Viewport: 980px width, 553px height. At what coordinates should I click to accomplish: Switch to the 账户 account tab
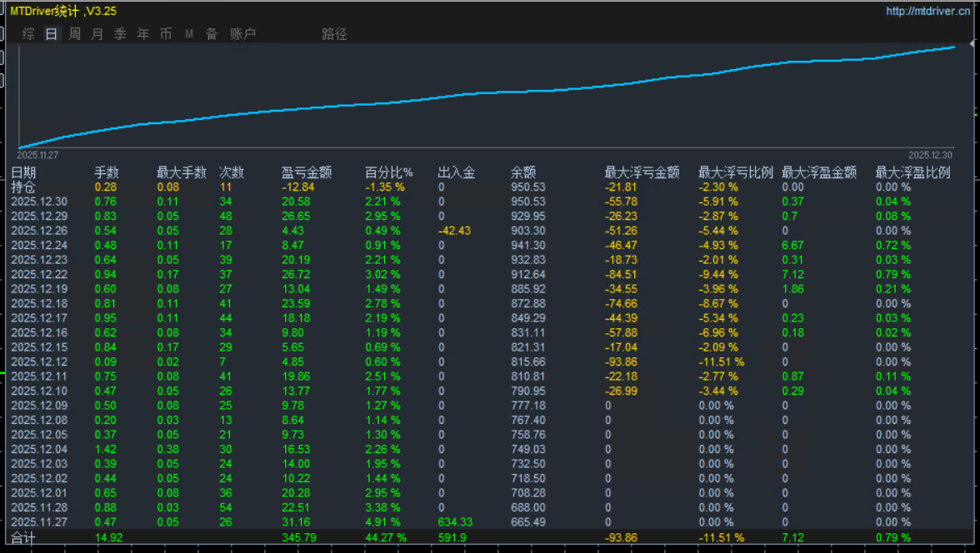242,34
